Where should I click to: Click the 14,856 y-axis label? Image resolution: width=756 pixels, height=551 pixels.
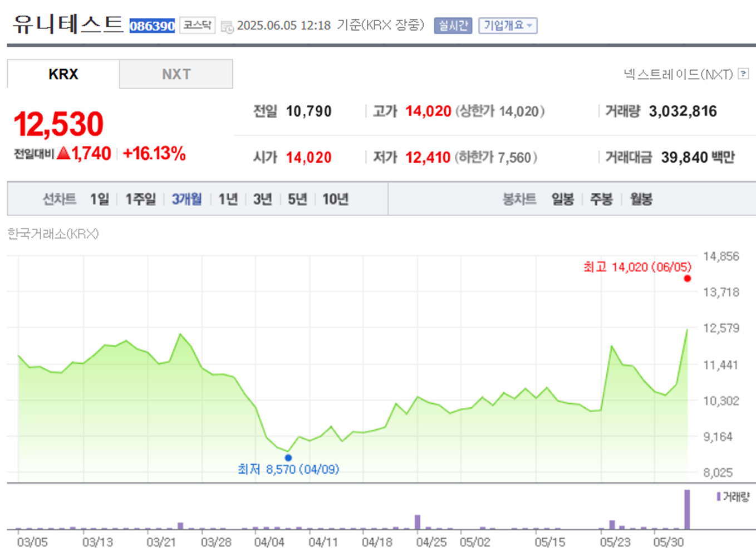tap(721, 256)
